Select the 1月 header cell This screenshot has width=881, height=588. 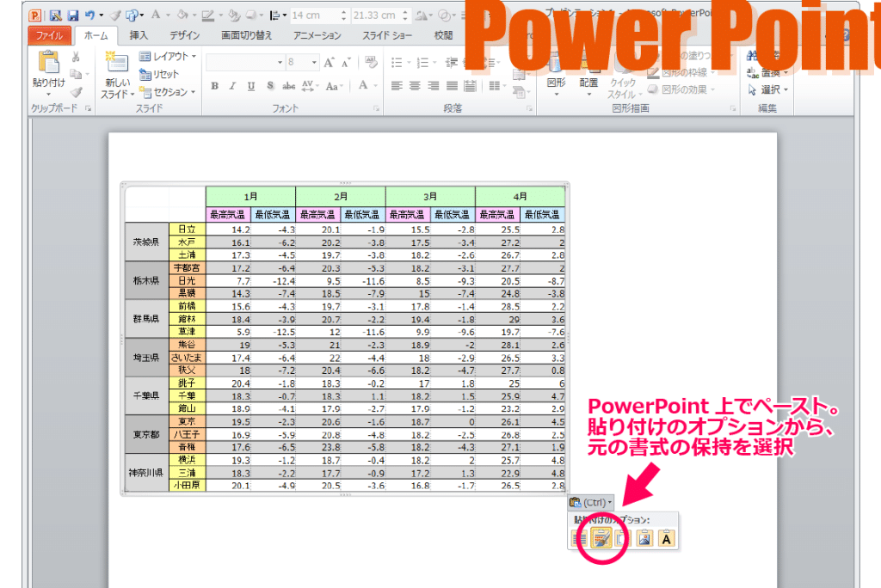click(250, 197)
